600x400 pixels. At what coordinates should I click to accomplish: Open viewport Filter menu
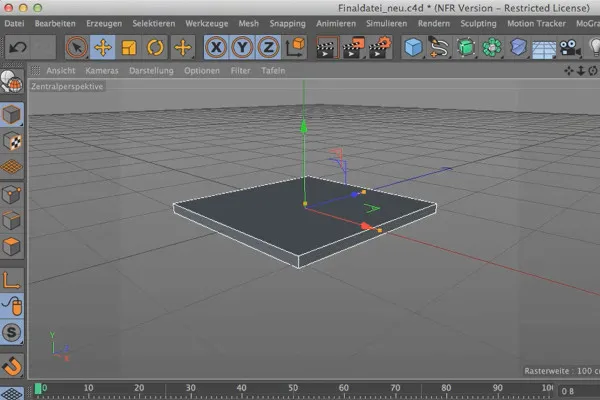coord(240,70)
